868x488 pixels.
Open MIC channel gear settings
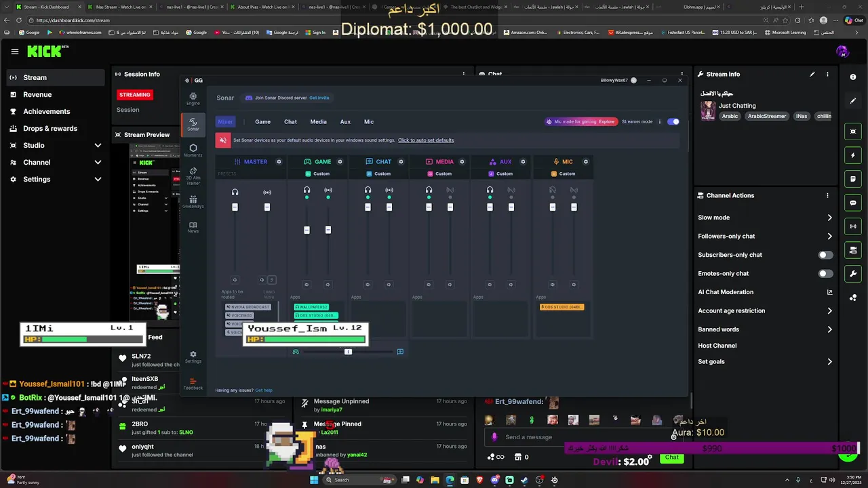point(586,161)
